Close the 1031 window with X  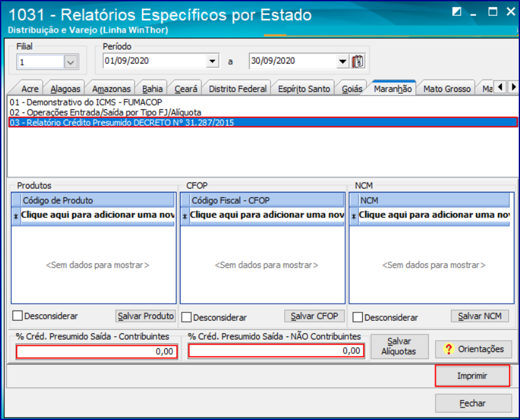[x=511, y=12]
